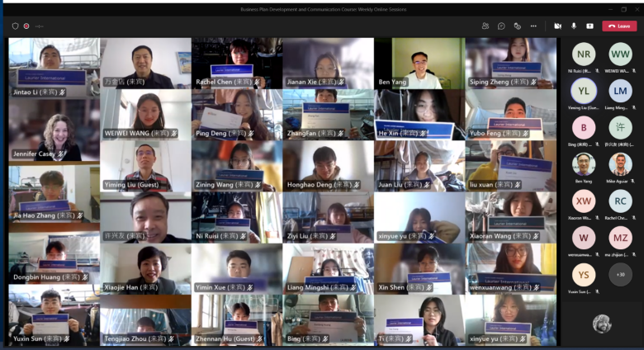The width and height of the screenshot is (644, 350).
Task: Click the red recording indicator
Action: pos(26,26)
